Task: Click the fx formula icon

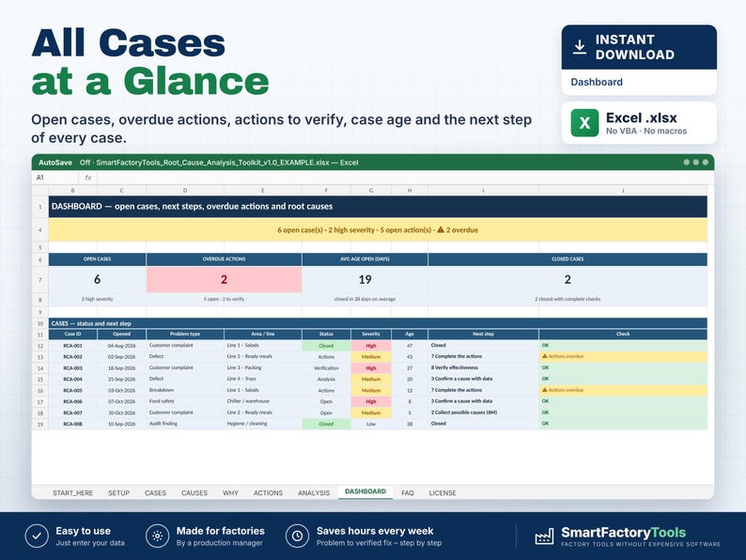Action: pyautogui.click(x=88, y=178)
